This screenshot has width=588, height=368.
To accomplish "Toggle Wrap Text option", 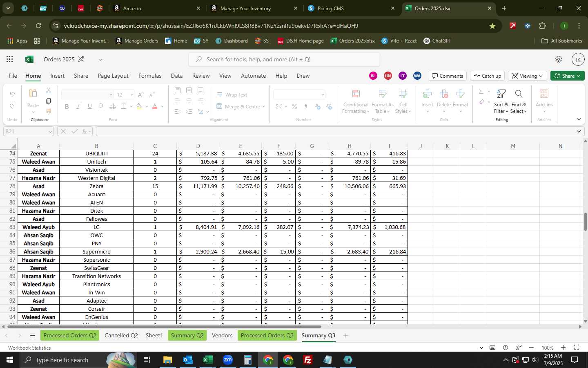I will point(232,94).
